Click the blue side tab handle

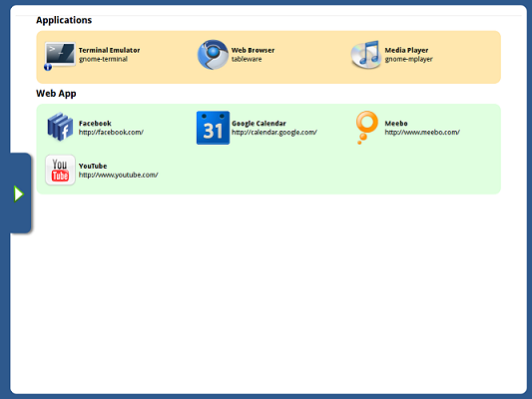tap(20, 193)
